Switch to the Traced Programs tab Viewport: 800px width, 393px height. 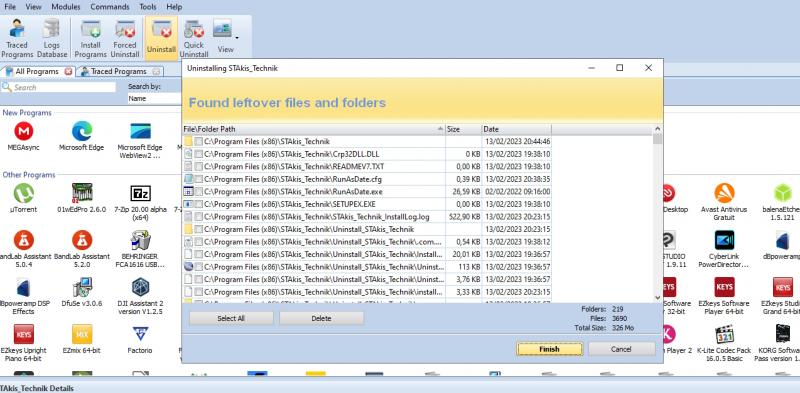point(119,71)
